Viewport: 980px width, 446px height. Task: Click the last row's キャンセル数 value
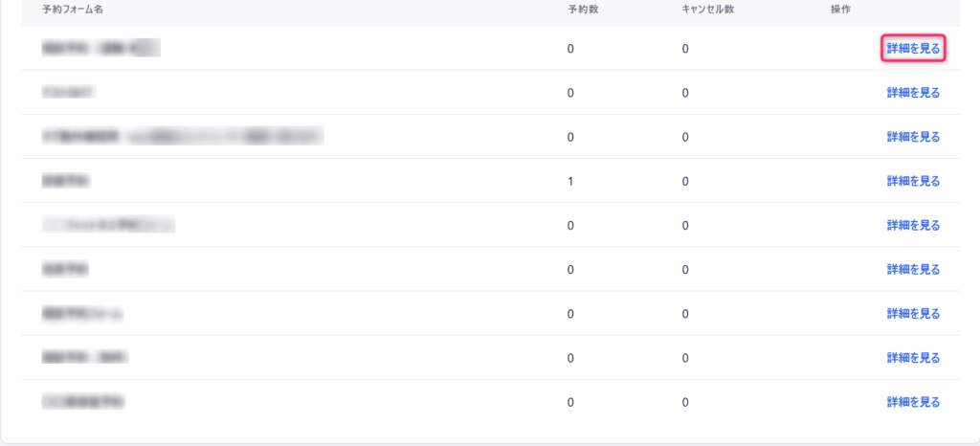point(685,402)
